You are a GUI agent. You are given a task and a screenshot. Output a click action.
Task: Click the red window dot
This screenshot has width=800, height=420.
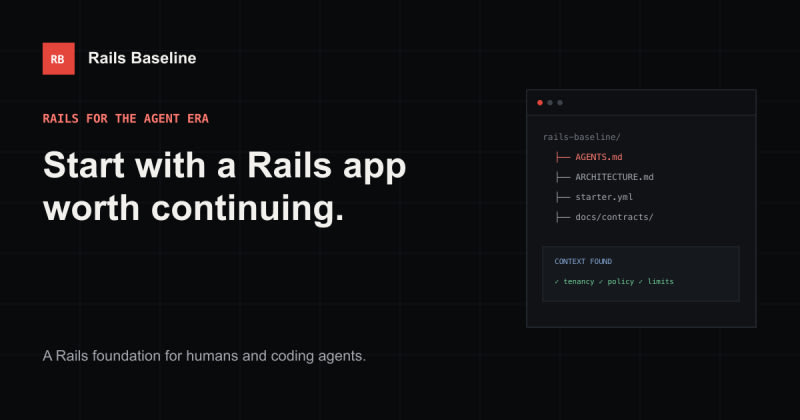pos(540,103)
